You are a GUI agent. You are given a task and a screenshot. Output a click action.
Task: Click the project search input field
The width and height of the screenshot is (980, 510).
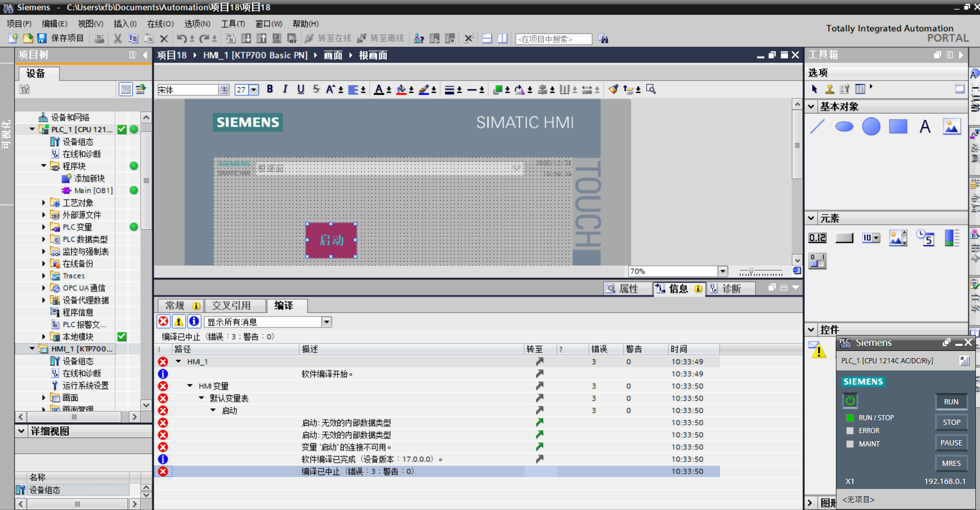click(553, 39)
